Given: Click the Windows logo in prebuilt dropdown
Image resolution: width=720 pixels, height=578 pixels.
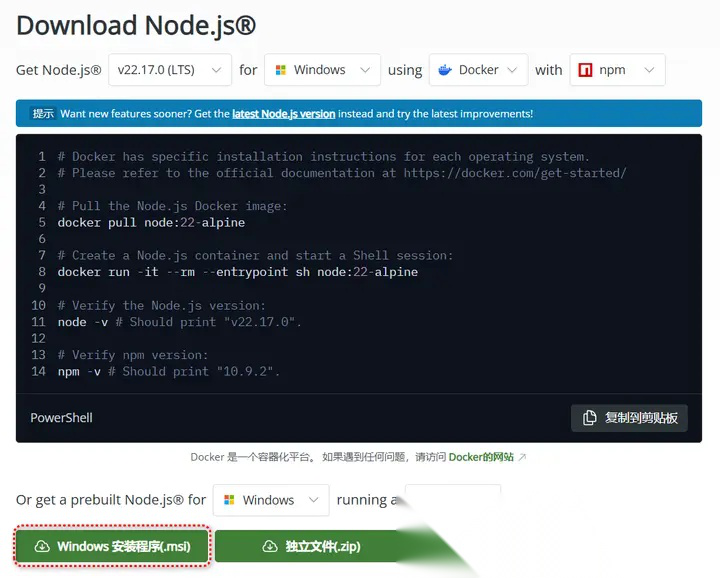Looking at the screenshot, I should click(229, 500).
